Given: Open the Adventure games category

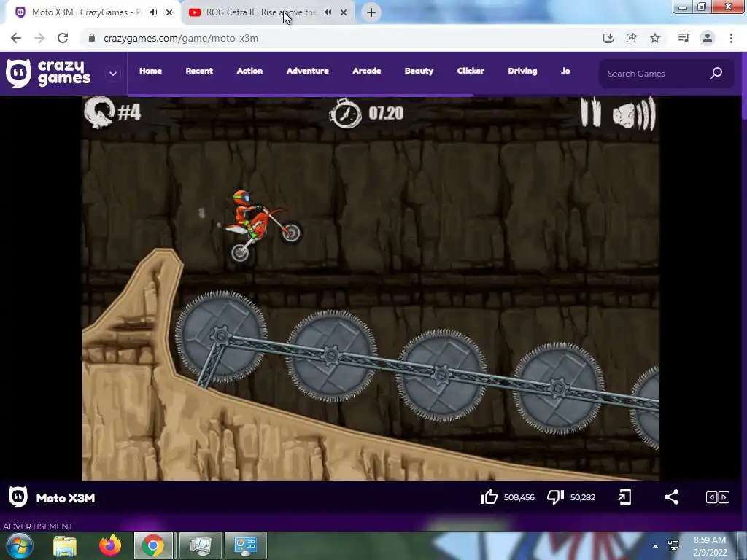Looking at the screenshot, I should pos(308,71).
